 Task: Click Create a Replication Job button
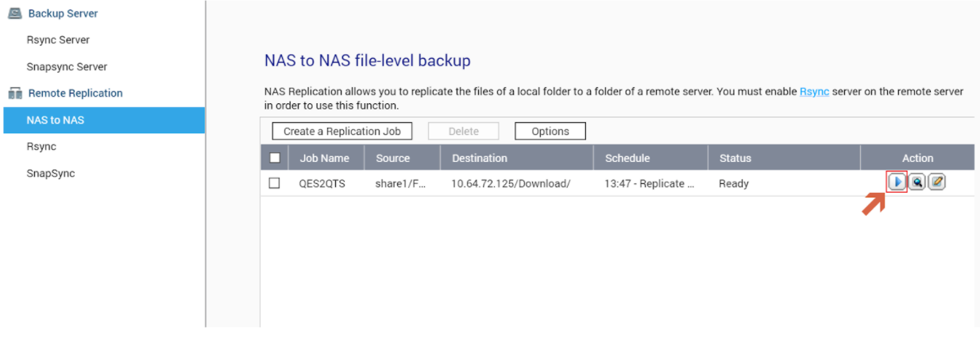(x=342, y=132)
